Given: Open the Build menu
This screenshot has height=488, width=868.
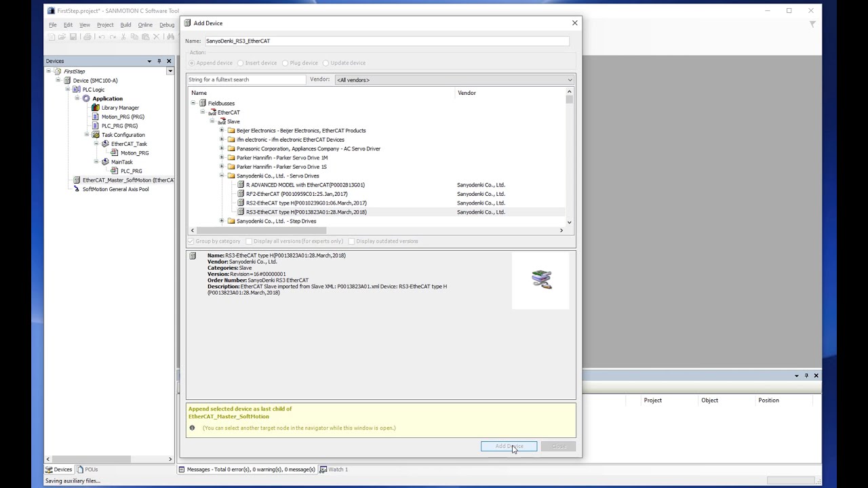Looking at the screenshot, I should (x=125, y=25).
